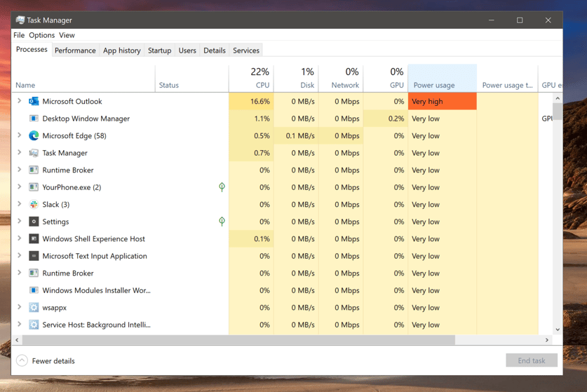587x392 pixels.
Task: Click the horizontal scrollbar left arrow
Action: pyautogui.click(x=17, y=340)
